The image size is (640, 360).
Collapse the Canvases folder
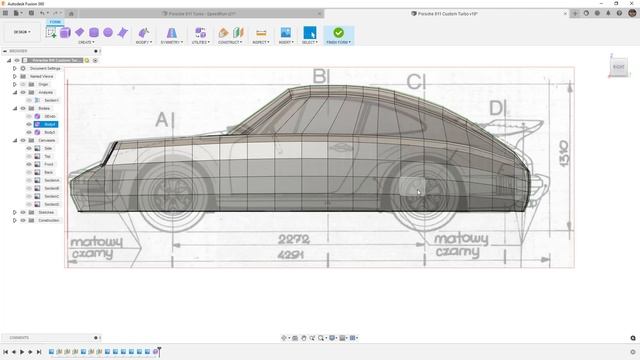pyautogui.click(x=15, y=140)
